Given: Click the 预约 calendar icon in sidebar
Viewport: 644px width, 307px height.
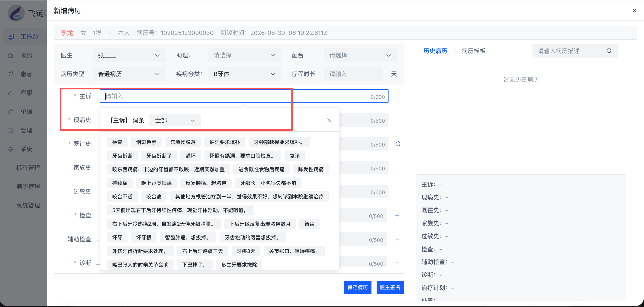Looking at the screenshot, I should tap(11, 55).
